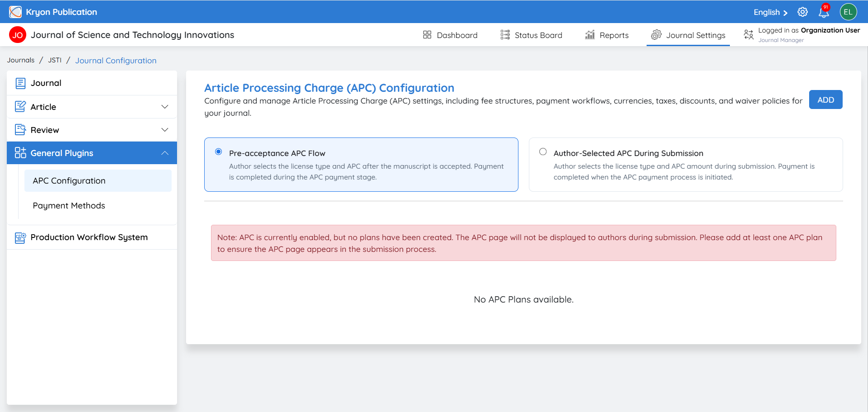This screenshot has height=412, width=868.
Task: Click 'No APC Plans available.' text
Action: click(x=523, y=299)
